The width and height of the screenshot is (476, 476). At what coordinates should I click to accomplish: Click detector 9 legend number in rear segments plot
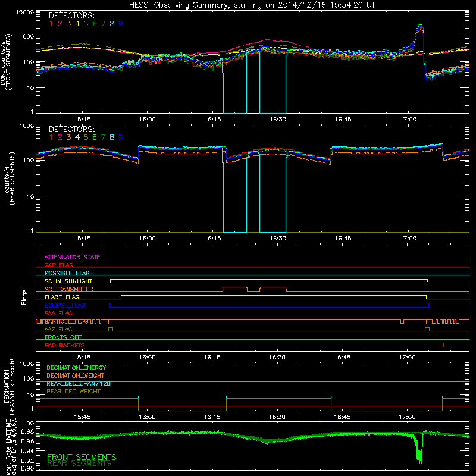point(121,137)
